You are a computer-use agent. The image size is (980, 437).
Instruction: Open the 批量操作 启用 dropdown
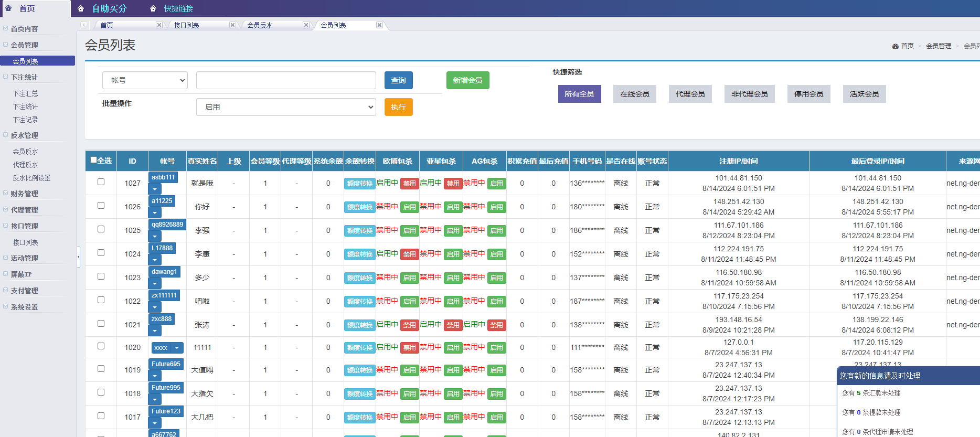coord(286,107)
